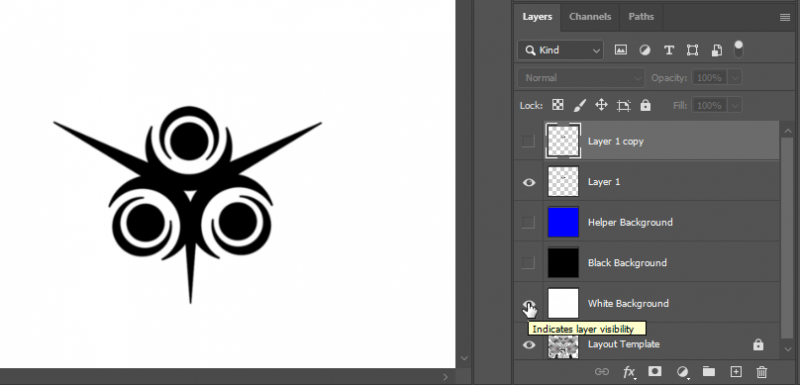Open the Opacity slider dropdown arrow
800x385 pixels.
pyautogui.click(x=735, y=78)
